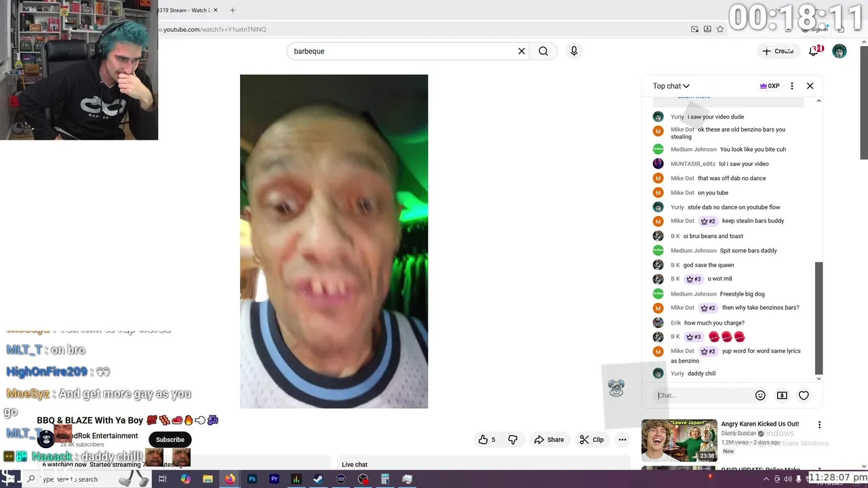This screenshot has height=488, width=868.
Task: Open picture-in-picture icon in address bar
Action: 694,29
